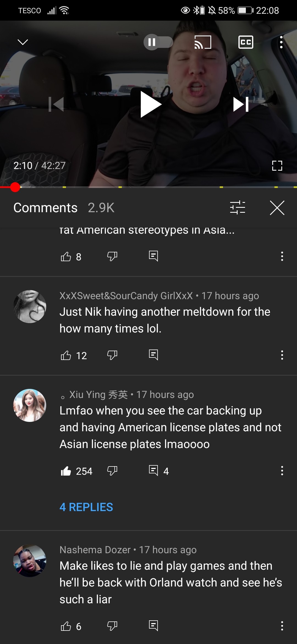Screen dimensions: 297x644
Task: Open comment sort filter options
Action: click(x=237, y=208)
